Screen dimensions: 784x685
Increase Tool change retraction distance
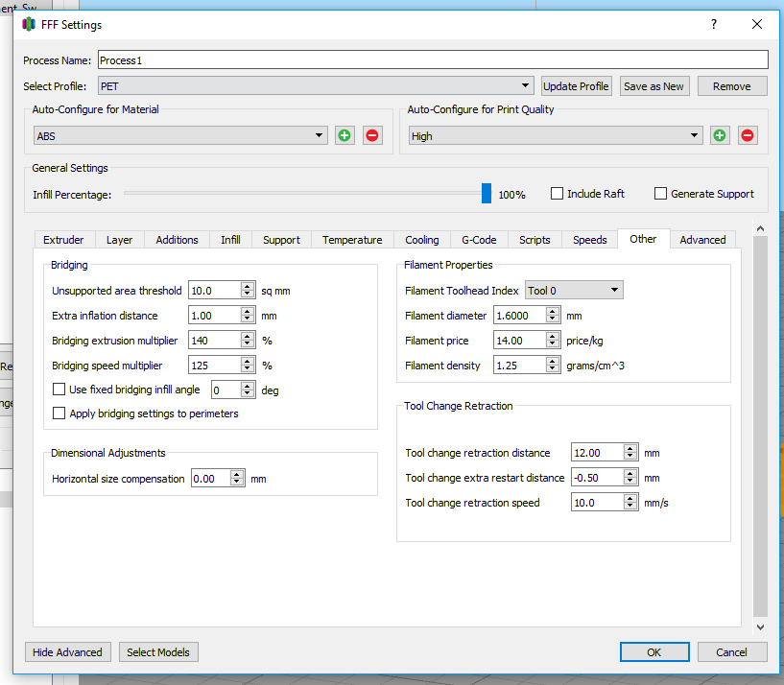pyautogui.click(x=630, y=448)
